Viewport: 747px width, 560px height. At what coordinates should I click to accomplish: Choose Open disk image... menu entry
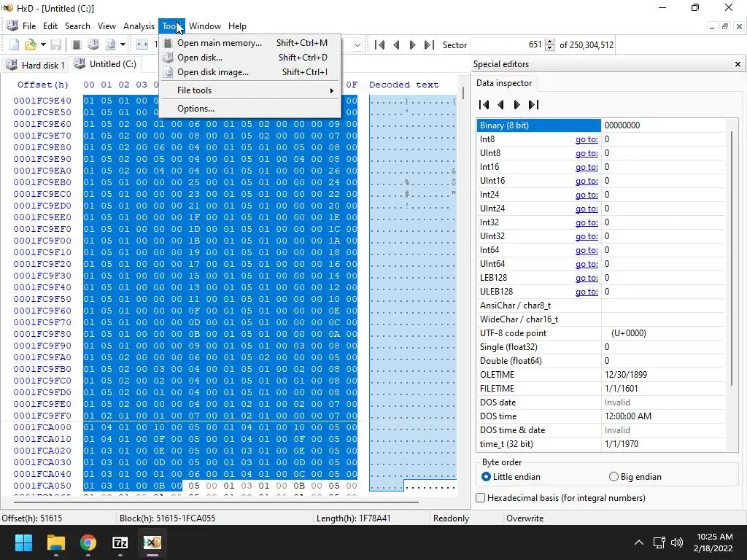point(250,72)
